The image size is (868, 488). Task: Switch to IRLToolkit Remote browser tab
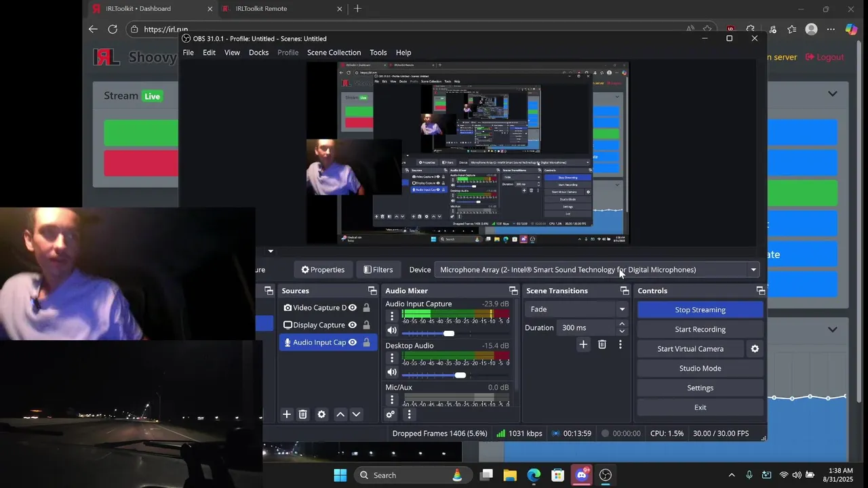pos(281,9)
